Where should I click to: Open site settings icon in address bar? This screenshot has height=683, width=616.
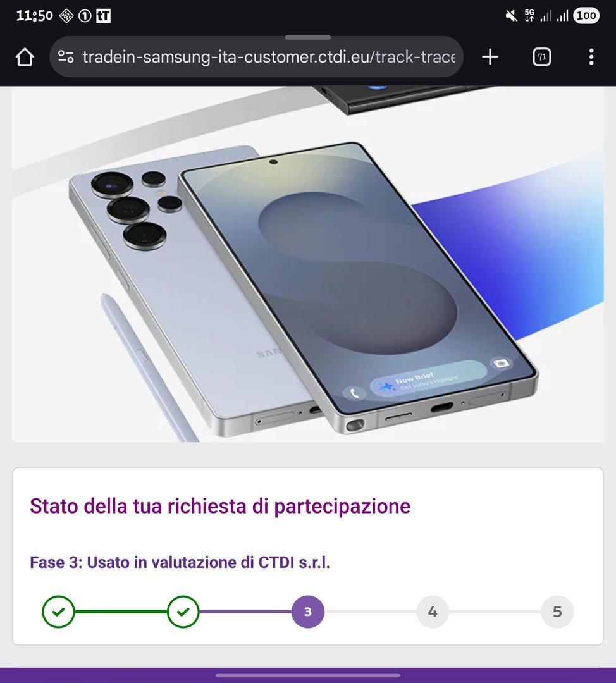tap(66, 57)
